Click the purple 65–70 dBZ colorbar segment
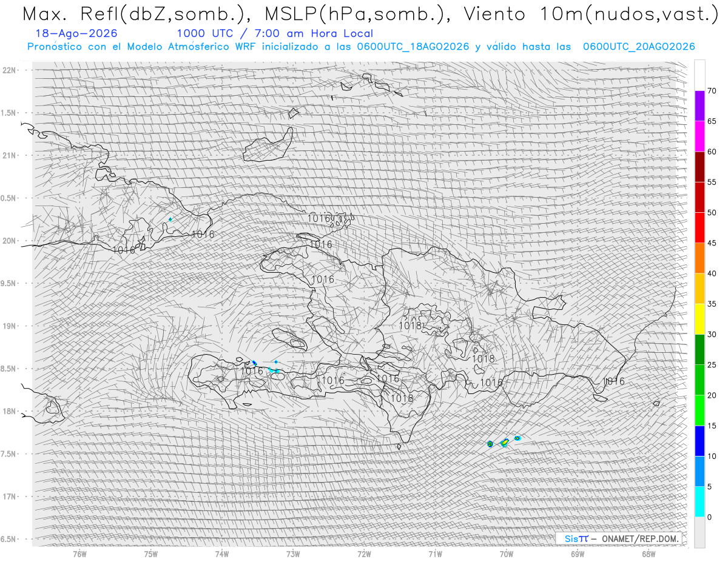Image resolution: width=728 pixels, height=562 pixels. point(699,106)
